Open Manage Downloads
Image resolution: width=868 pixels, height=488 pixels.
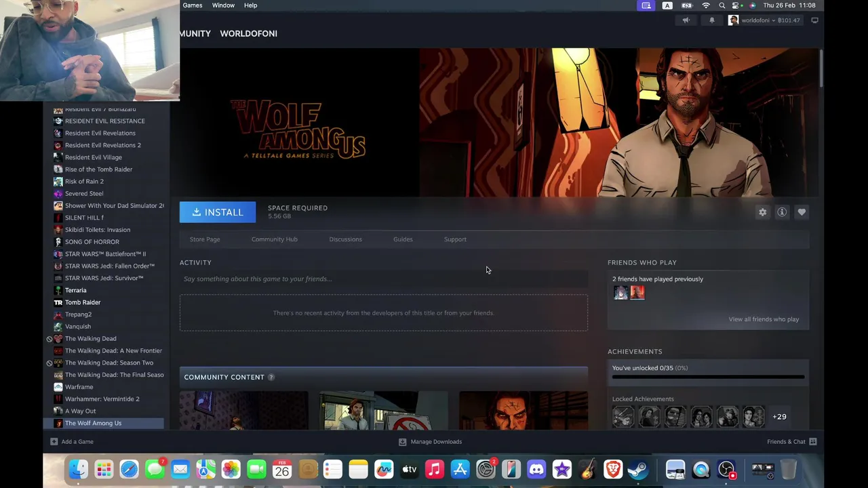[x=436, y=441]
